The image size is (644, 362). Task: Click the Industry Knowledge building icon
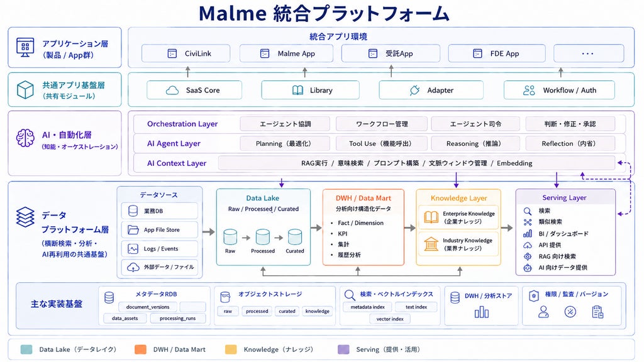tap(431, 244)
